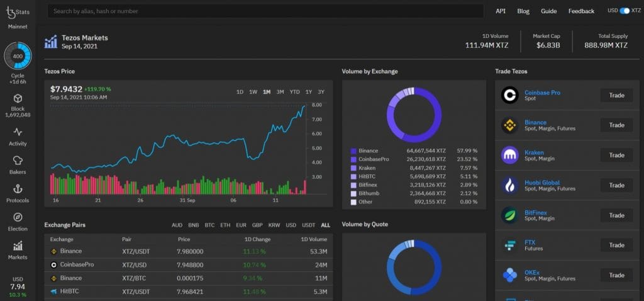Select the 1D chart range

pos(240,92)
